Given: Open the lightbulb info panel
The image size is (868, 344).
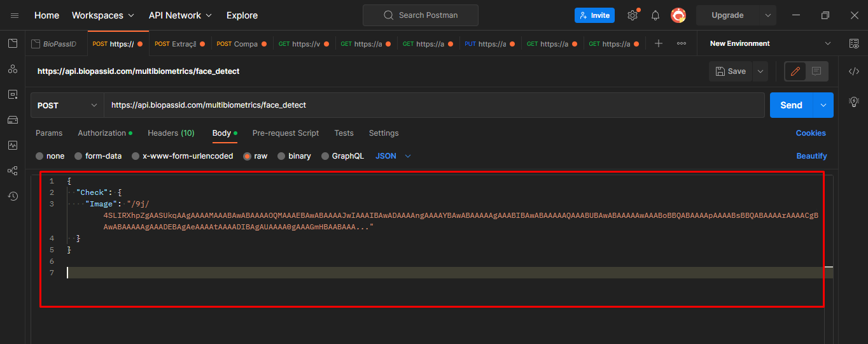Looking at the screenshot, I should pyautogui.click(x=854, y=101).
